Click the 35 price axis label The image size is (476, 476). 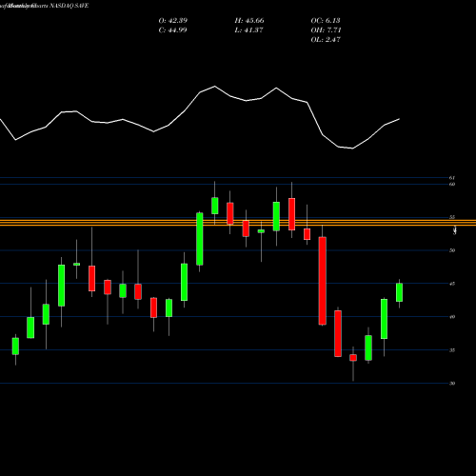452,350
